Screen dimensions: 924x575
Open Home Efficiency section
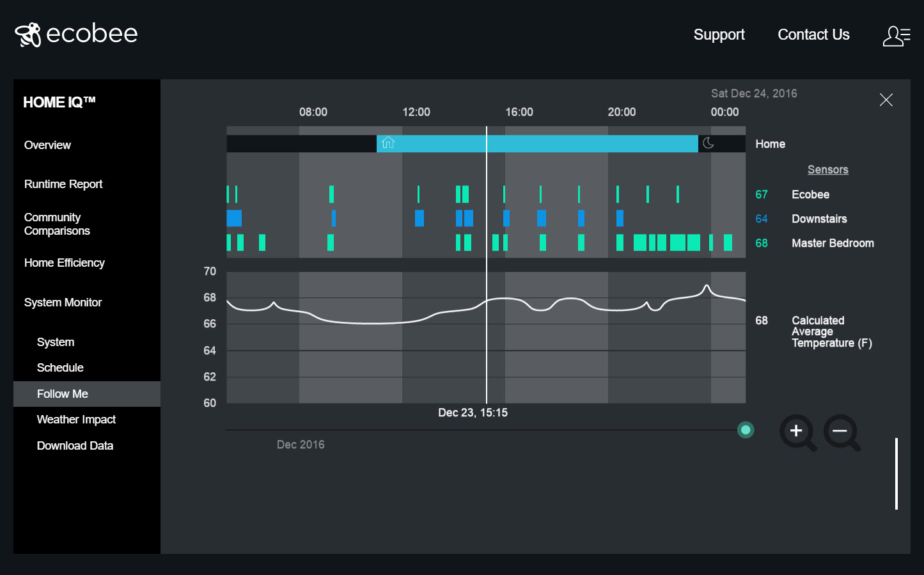64,263
